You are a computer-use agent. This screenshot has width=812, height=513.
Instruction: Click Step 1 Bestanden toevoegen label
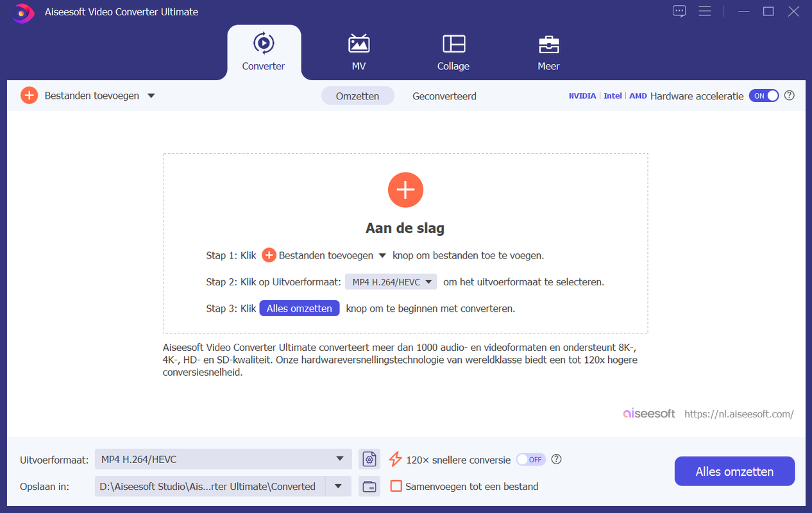pyautogui.click(x=326, y=255)
